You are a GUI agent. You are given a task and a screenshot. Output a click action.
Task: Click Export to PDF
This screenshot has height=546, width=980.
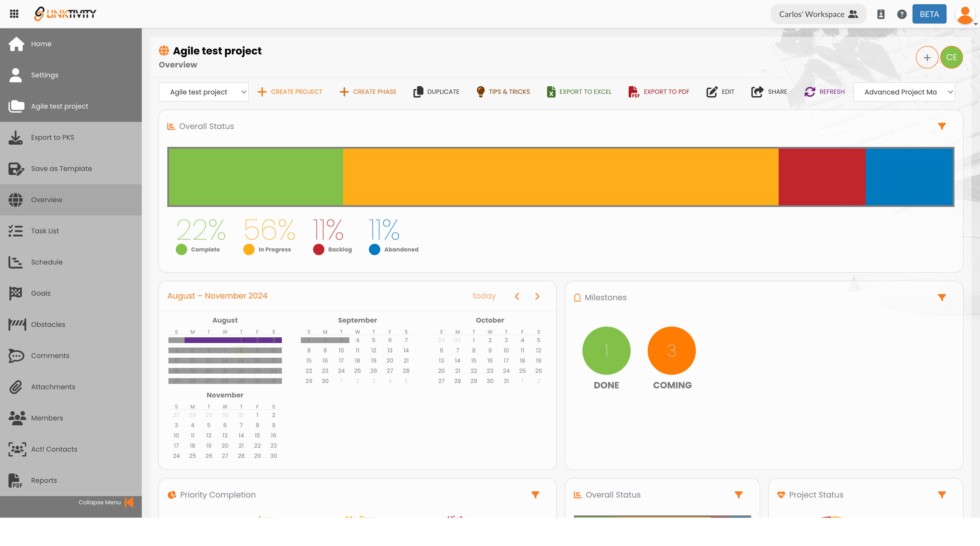(x=659, y=92)
